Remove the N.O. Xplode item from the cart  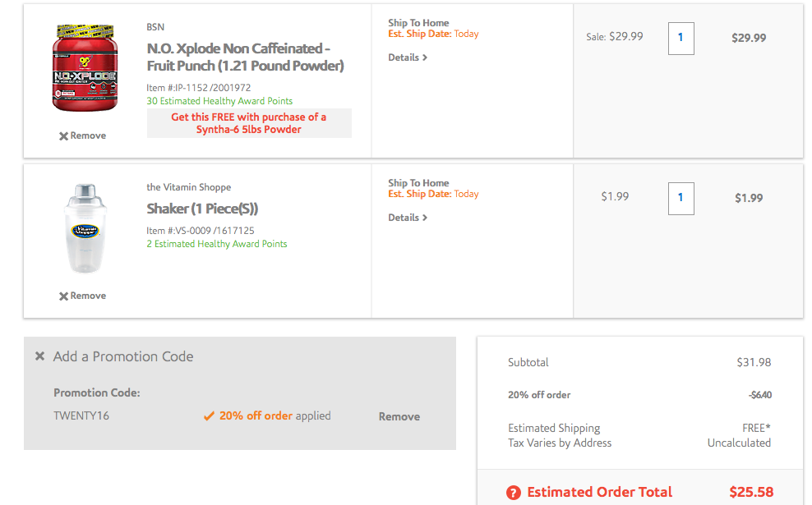point(82,135)
